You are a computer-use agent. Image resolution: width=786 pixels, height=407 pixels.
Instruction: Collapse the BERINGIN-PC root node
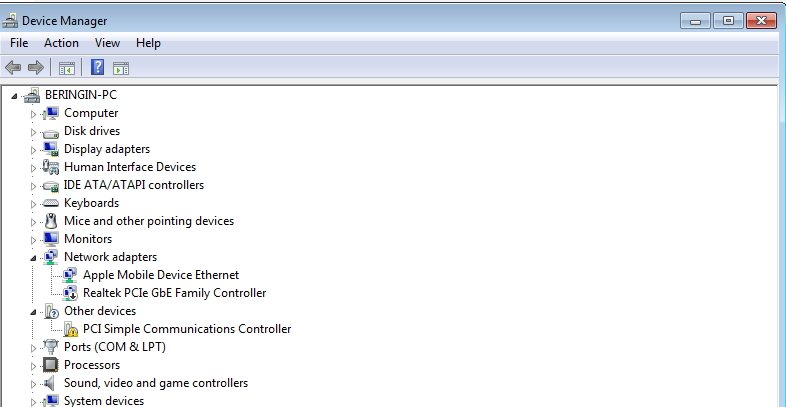(14, 96)
